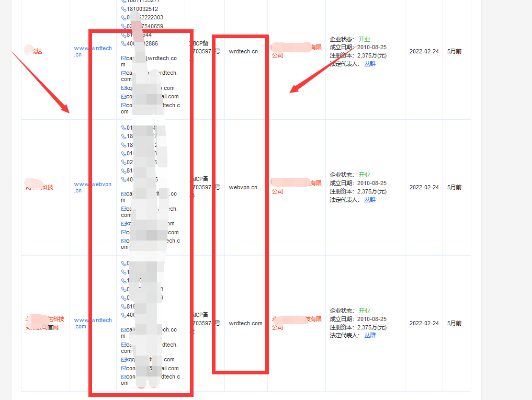Click first email icon in wrdtech.cn row
The width and height of the screenshot is (532, 400).
click(124, 59)
